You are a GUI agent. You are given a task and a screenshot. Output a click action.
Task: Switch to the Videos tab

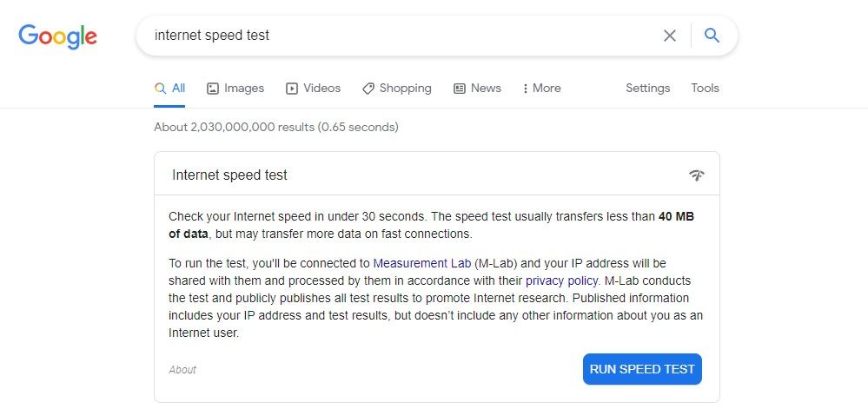[x=313, y=89]
